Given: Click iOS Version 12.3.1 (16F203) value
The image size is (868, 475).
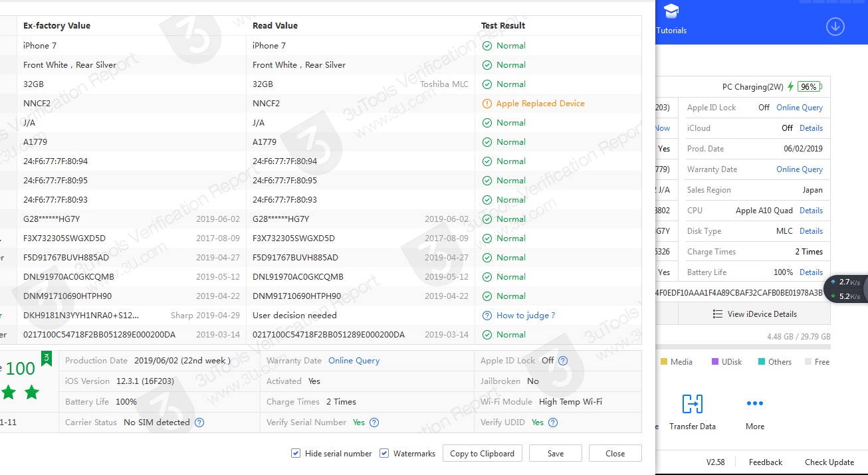Looking at the screenshot, I should click(x=145, y=381).
